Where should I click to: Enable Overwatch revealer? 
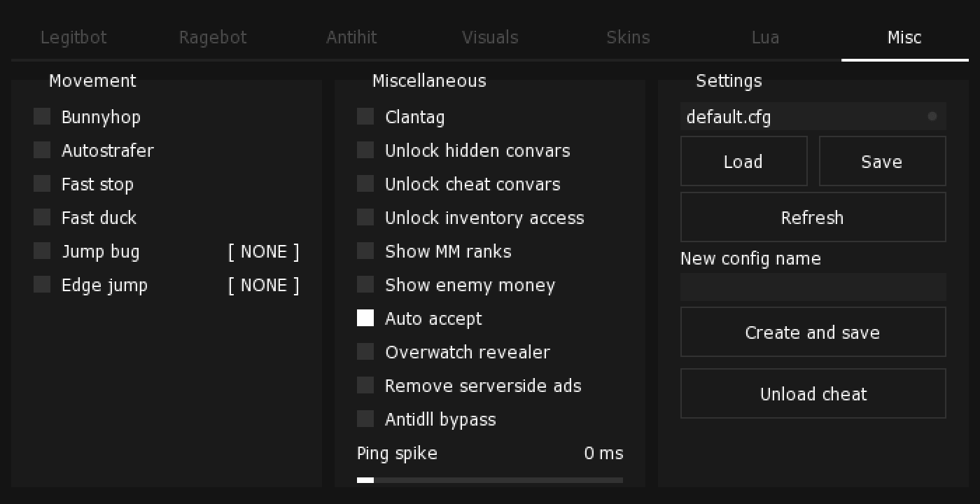click(x=365, y=351)
